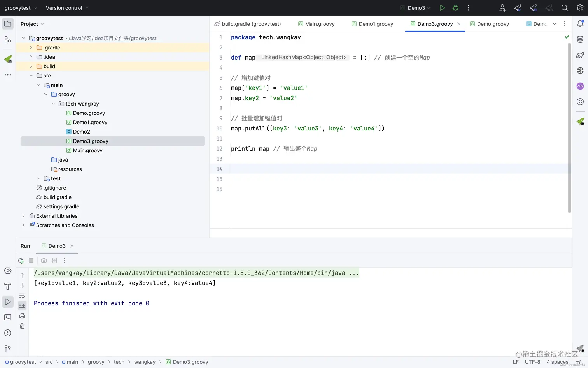
Task: Rerun Demo3 in the Run panel
Action: tap(21, 261)
